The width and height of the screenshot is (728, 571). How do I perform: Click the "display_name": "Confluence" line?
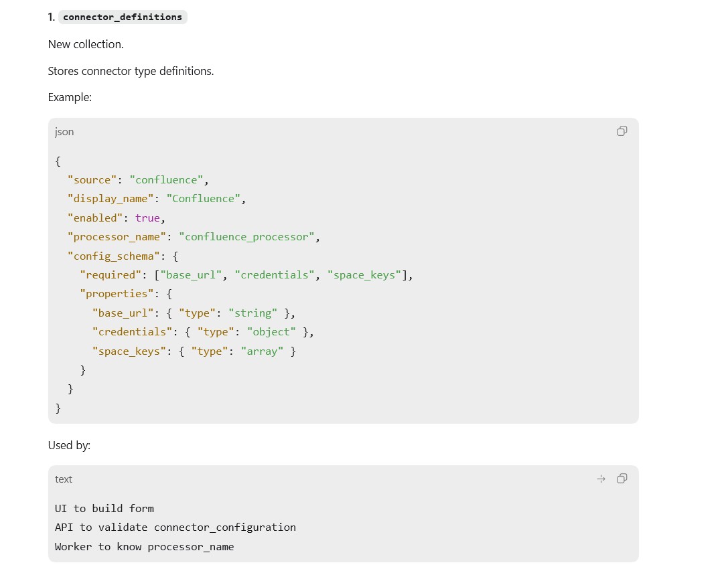tap(157, 199)
